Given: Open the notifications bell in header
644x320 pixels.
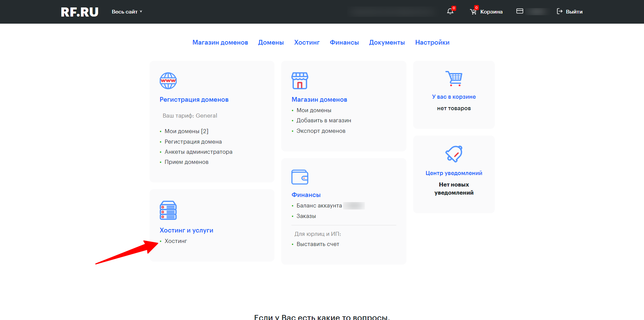Looking at the screenshot, I should 450,11.
